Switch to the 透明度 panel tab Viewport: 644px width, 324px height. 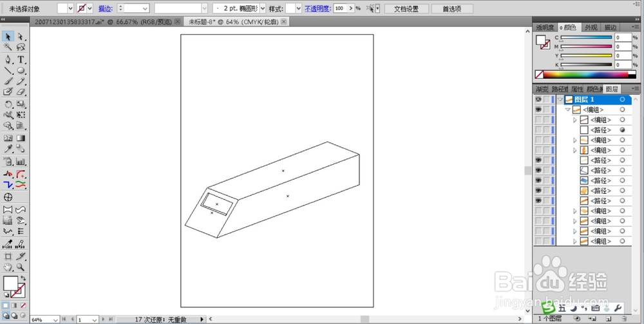545,27
